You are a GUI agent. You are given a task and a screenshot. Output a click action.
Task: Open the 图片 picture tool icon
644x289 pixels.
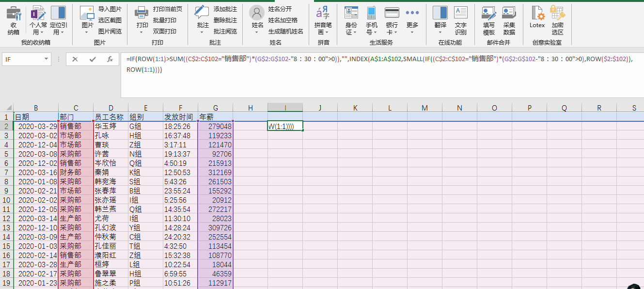tap(87, 14)
